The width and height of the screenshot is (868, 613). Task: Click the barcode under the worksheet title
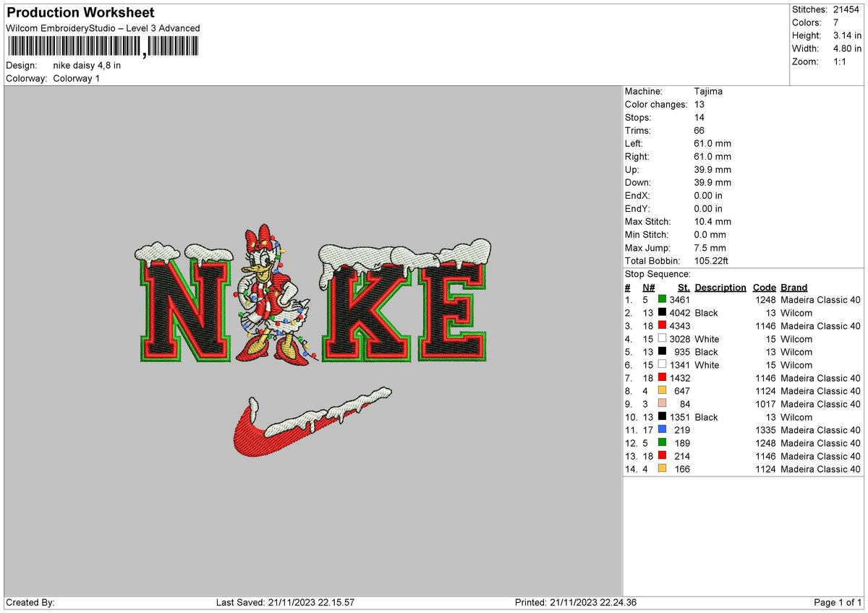click(103, 47)
